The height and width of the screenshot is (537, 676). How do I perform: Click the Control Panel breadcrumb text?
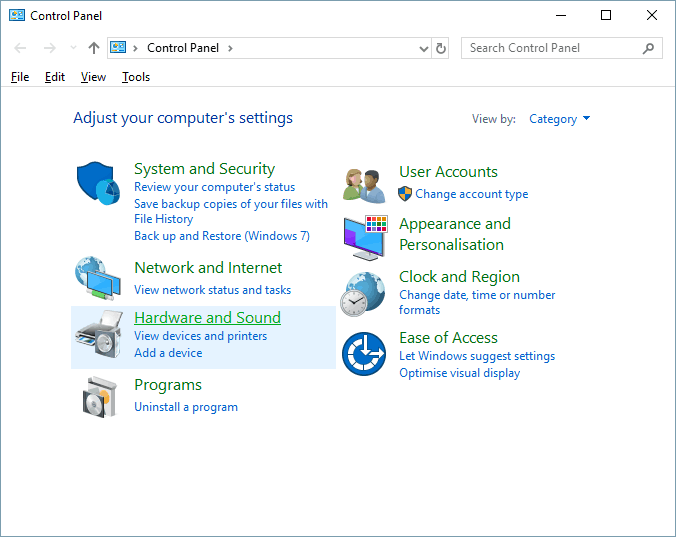183,48
